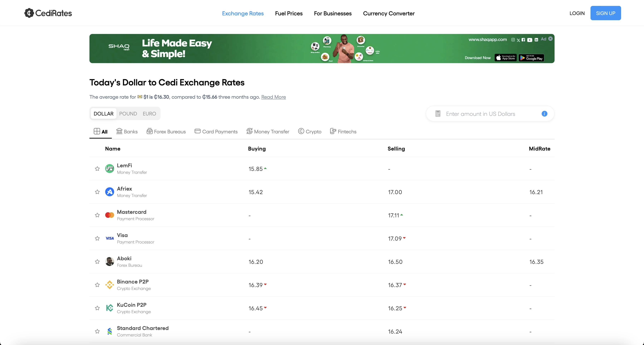Viewport: 644px width, 345px height.
Task: Focus the Enter amount in US Dollars field
Action: 490,114
